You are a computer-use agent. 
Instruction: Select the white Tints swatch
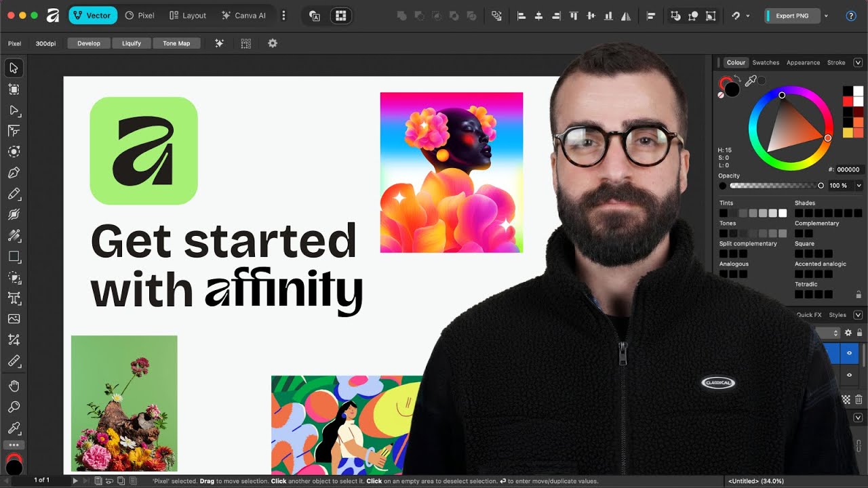click(x=783, y=213)
